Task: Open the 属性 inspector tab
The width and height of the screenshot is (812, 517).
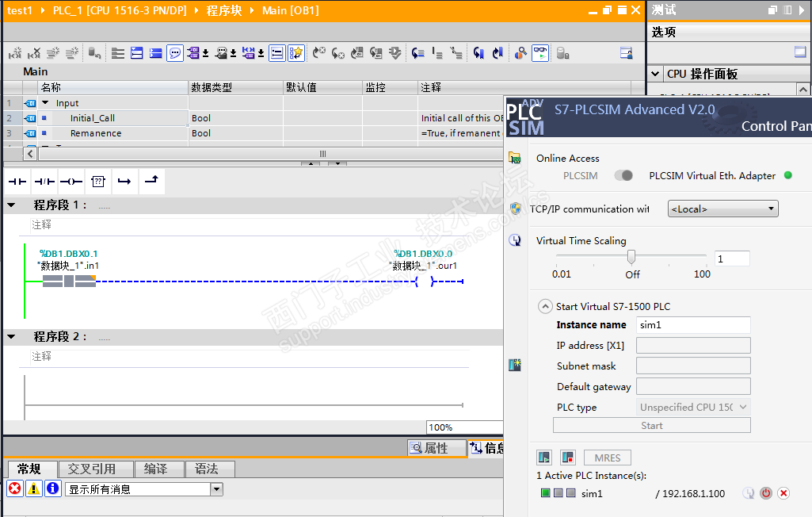Action: click(x=436, y=448)
